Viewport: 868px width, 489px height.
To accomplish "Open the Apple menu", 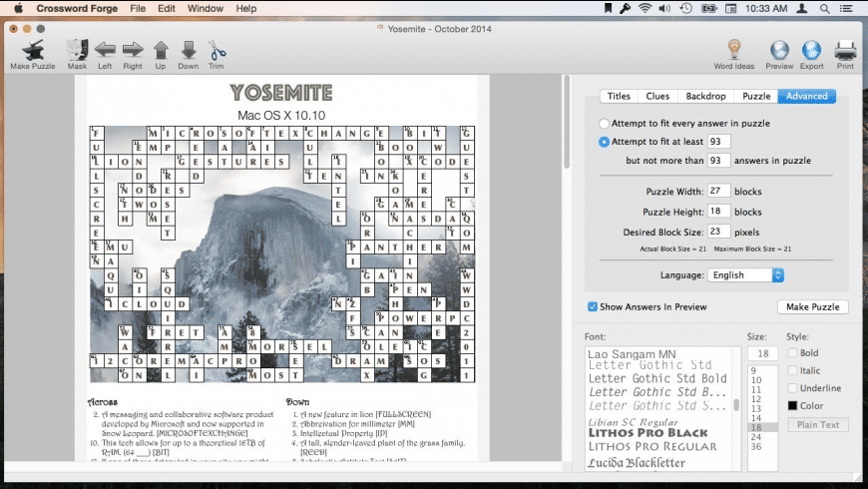I will [18, 8].
